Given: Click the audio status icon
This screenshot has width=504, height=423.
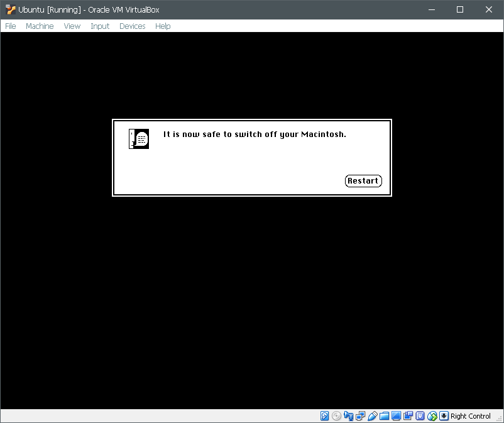Looking at the screenshot, I should click(x=348, y=416).
